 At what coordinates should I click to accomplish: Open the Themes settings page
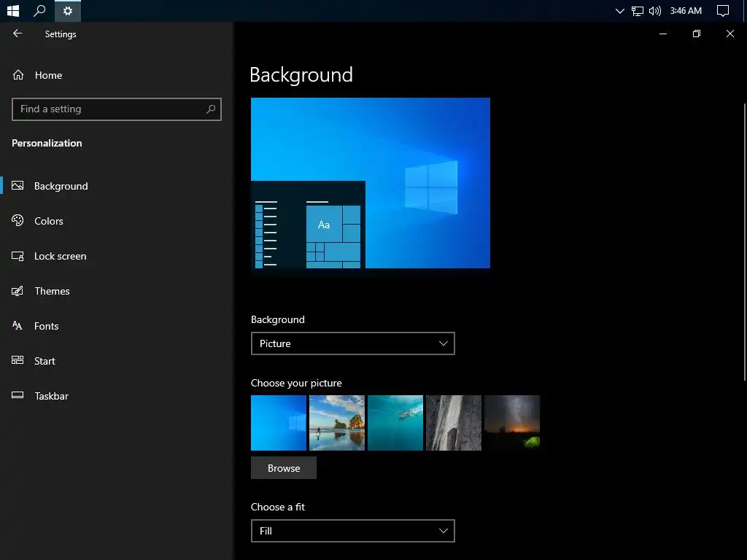[x=52, y=291]
